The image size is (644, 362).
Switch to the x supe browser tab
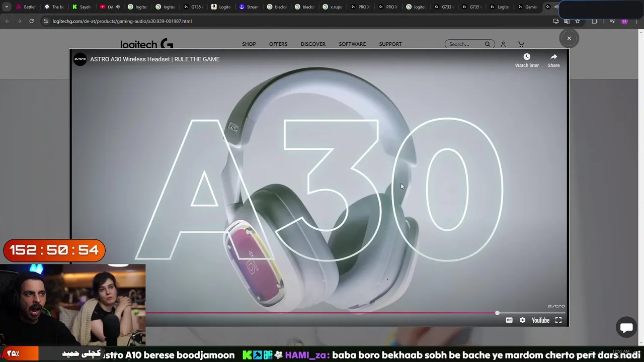click(333, 7)
